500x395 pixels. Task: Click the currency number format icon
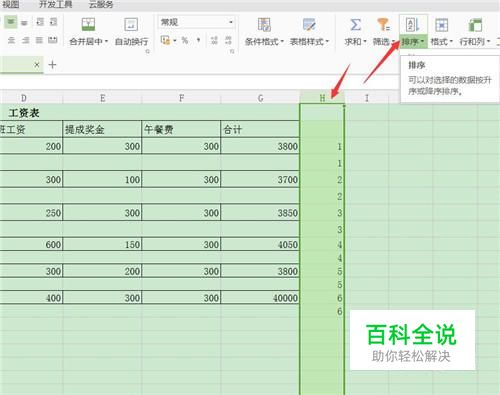click(165, 40)
